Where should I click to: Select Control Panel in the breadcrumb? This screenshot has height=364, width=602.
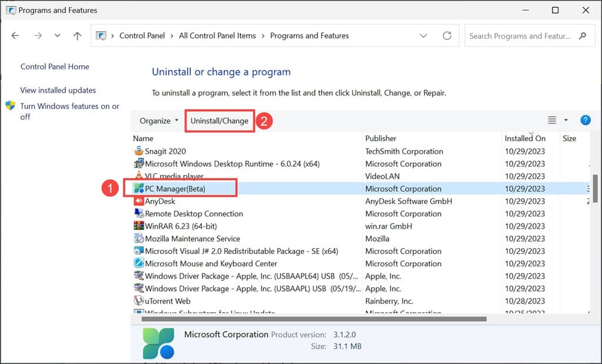(142, 36)
